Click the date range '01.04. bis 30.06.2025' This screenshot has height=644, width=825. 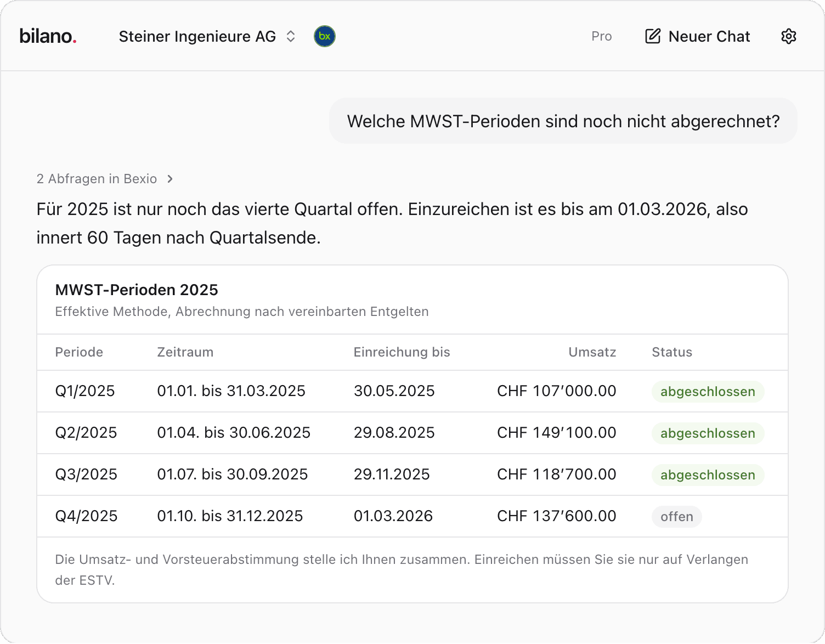tap(234, 433)
